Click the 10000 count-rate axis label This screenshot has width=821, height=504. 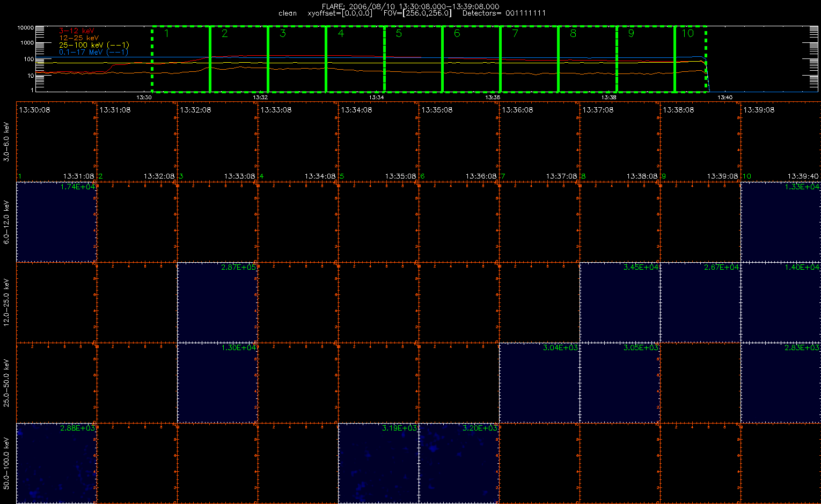pyautogui.click(x=26, y=27)
